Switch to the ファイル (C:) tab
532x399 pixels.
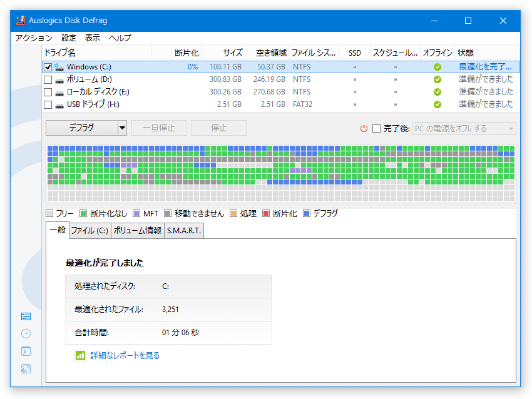[90, 231]
